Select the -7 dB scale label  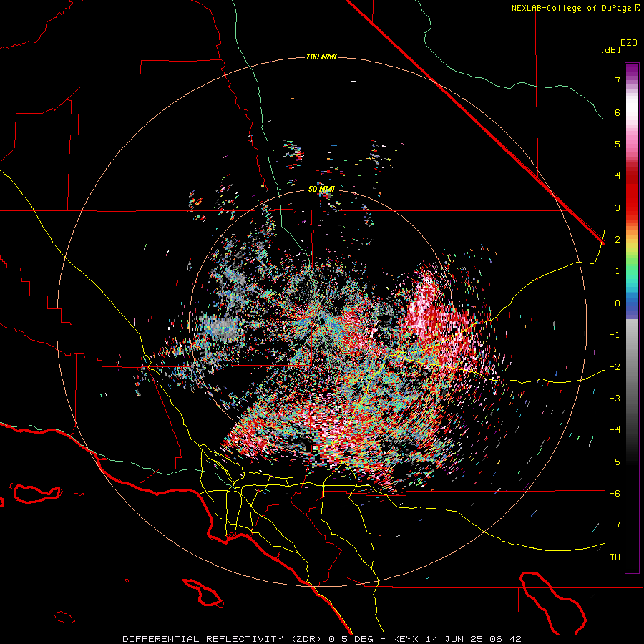615,525
